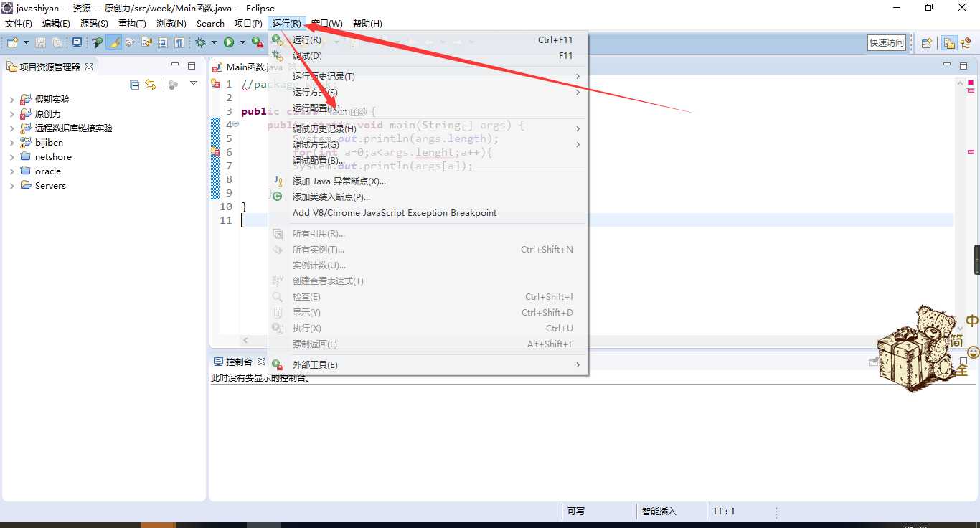Switch to the Team Synchronizing perspective icon
Image resolution: width=980 pixels, height=528 pixels.
pyautogui.click(x=966, y=43)
